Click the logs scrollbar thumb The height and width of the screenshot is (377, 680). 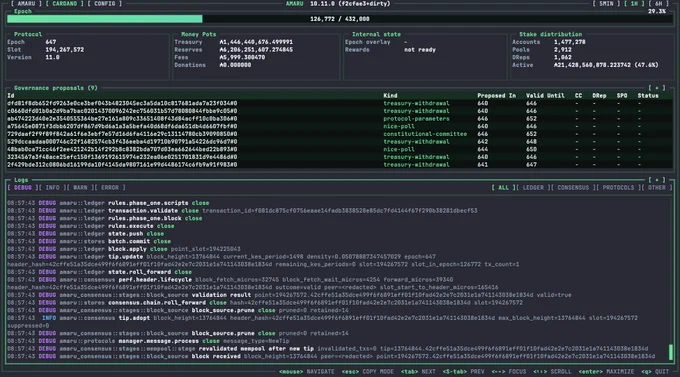point(670,352)
